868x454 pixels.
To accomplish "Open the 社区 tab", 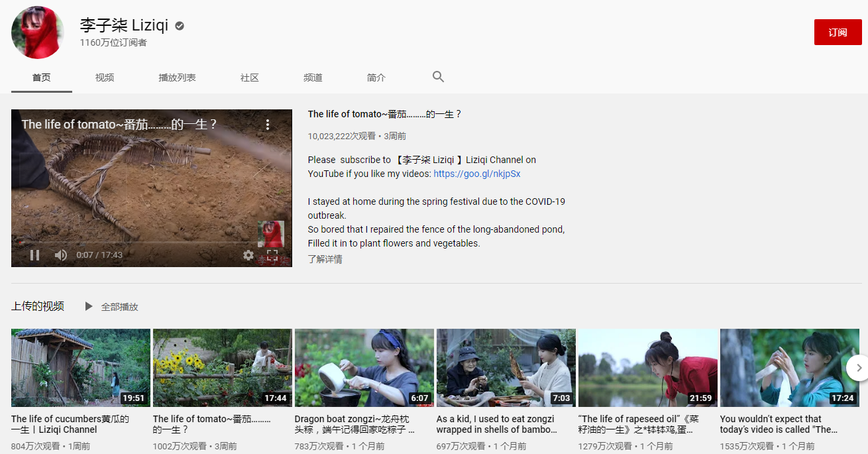I will [x=250, y=78].
